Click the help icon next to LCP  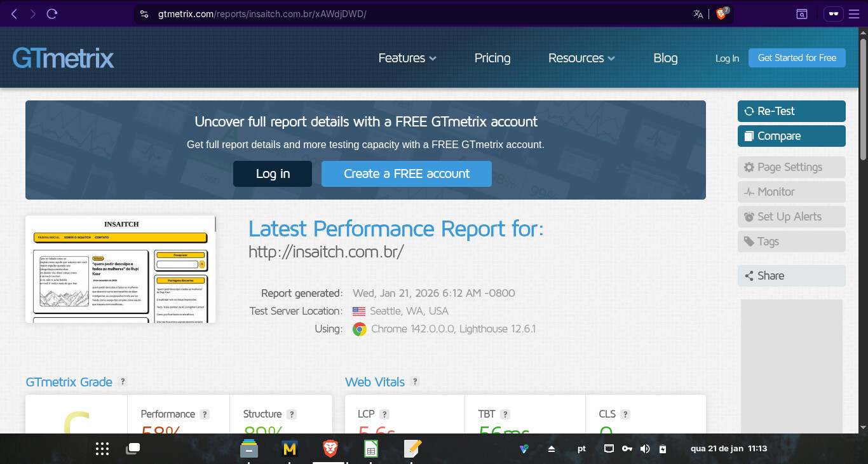pos(384,414)
